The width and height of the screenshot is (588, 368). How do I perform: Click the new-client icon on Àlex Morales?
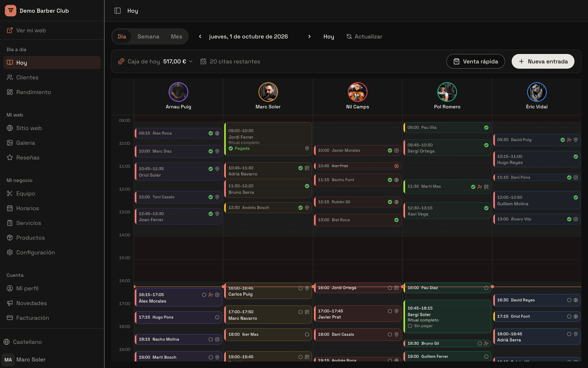point(211,295)
